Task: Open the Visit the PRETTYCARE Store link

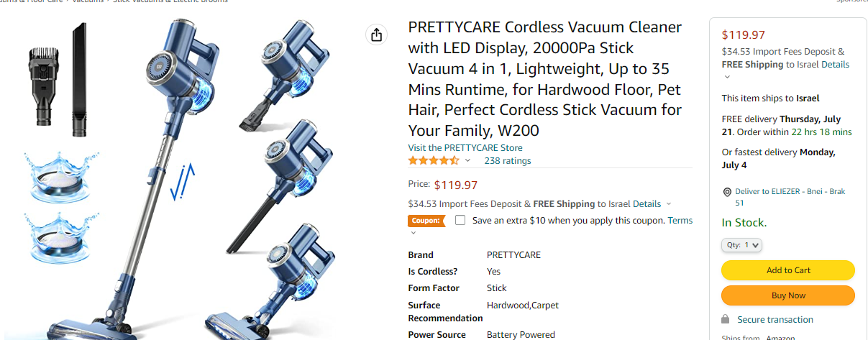Action: click(465, 148)
